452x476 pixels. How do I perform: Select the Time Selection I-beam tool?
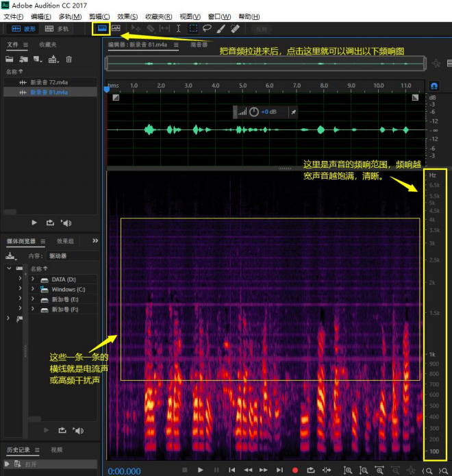(x=179, y=29)
